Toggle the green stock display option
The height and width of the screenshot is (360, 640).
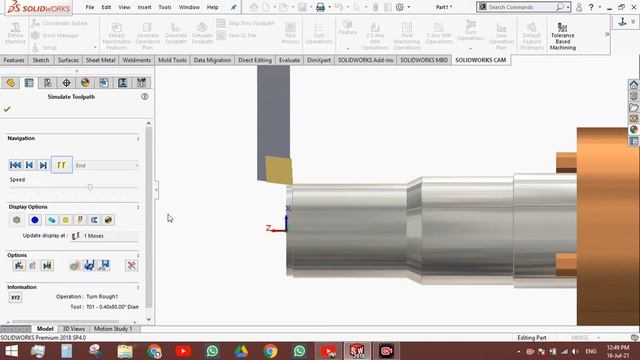[16, 220]
